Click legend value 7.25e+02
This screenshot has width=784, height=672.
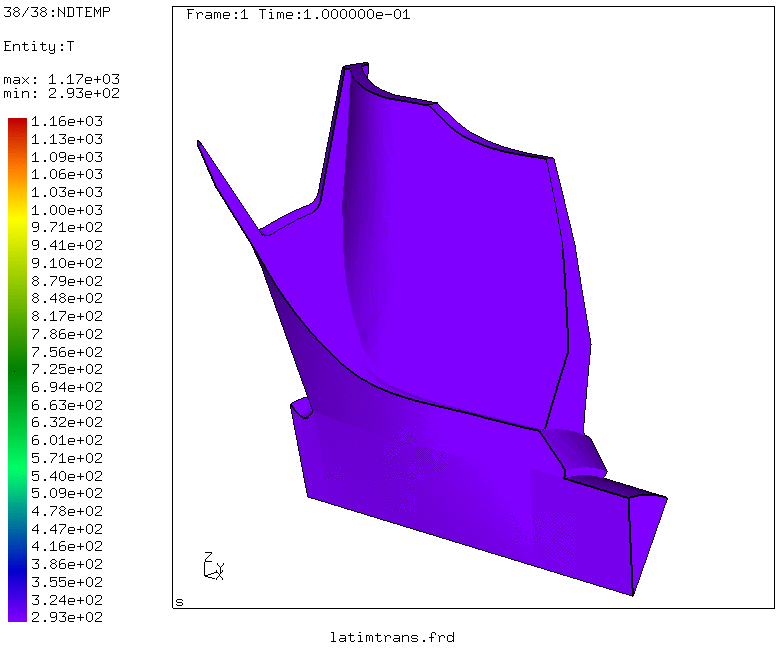click(x=67, y=370)
